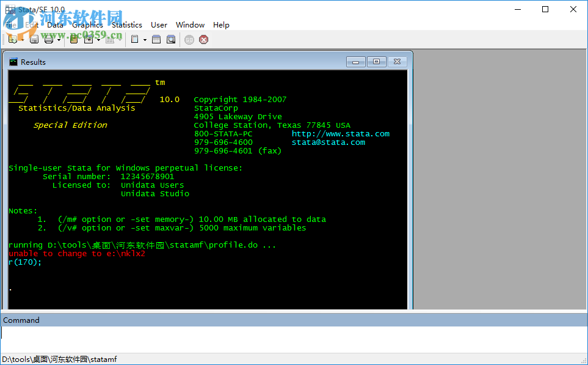This screenshot has width=588, height=365.
Task: Click the stata@stata.com email link
Action: pyautogui.click(x=328, y=142)
